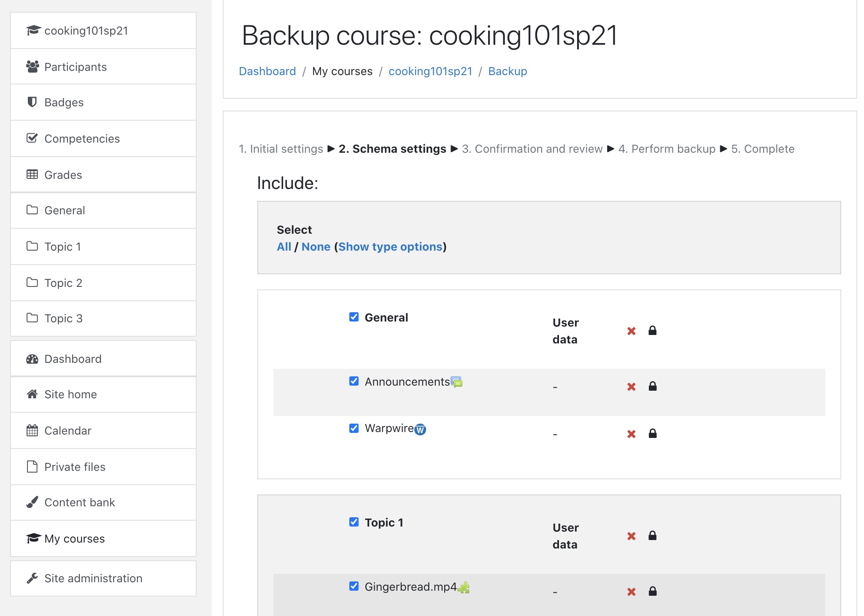Uncheck the General section checkbox

click(x=354, y=317)
